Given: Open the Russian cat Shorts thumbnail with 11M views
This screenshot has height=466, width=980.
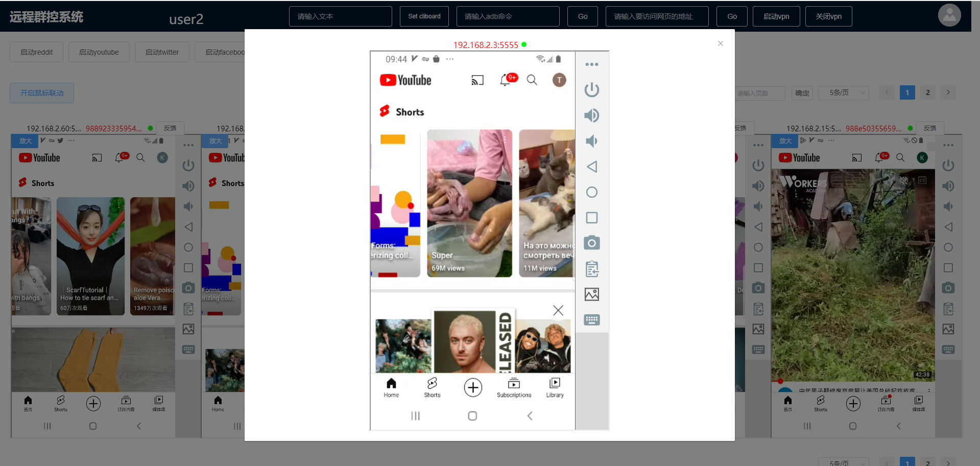Looking at the screenshot, I should pyautogui.click(x=547, y=203).
